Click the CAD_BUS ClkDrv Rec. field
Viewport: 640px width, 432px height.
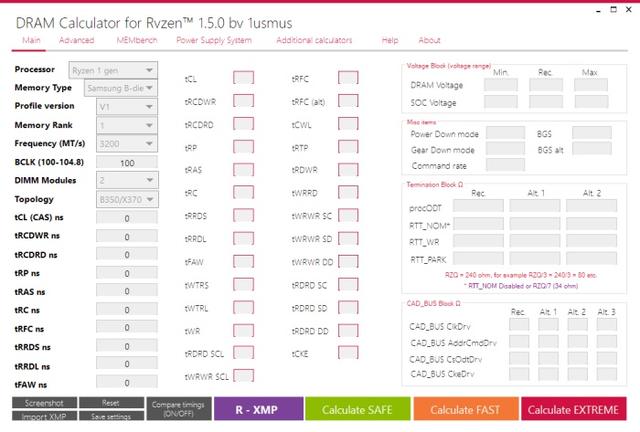tap(519, 325)
